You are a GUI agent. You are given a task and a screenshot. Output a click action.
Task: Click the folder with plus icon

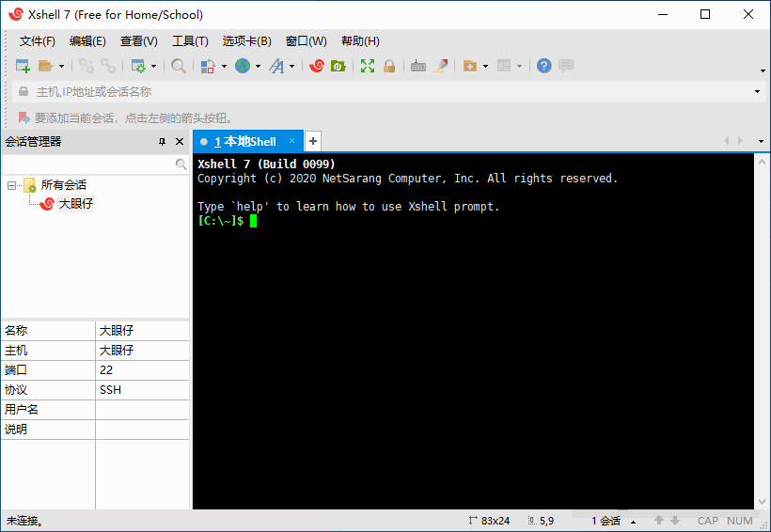point(470,66)
